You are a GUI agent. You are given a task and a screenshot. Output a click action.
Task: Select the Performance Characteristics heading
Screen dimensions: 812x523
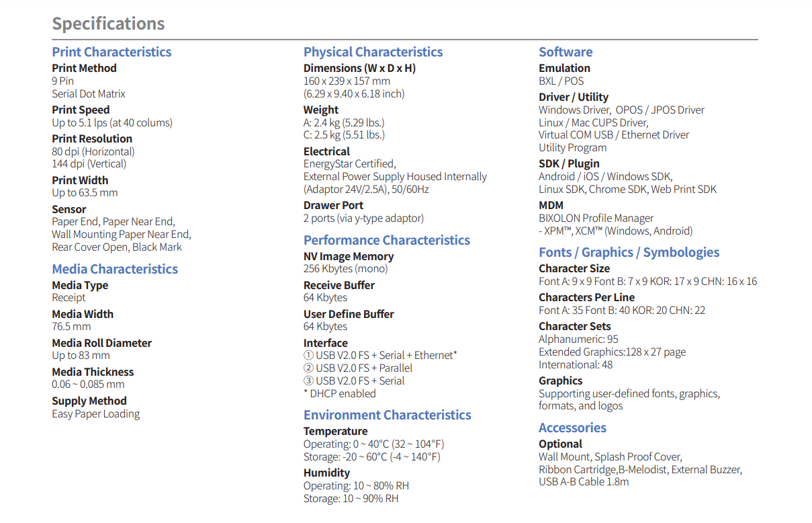pos(386,240)
